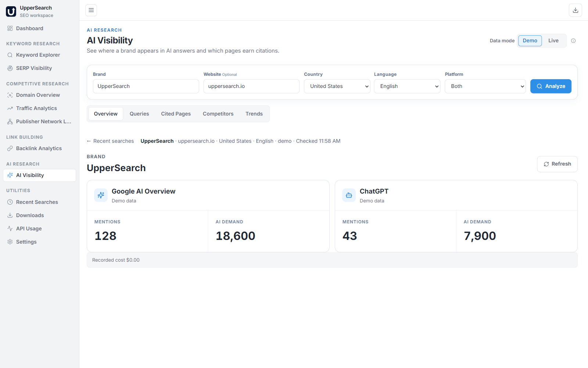The image size is (588, 368).
Task: Open the Platform dropdown showing Both
Action: tap(485, 86)
